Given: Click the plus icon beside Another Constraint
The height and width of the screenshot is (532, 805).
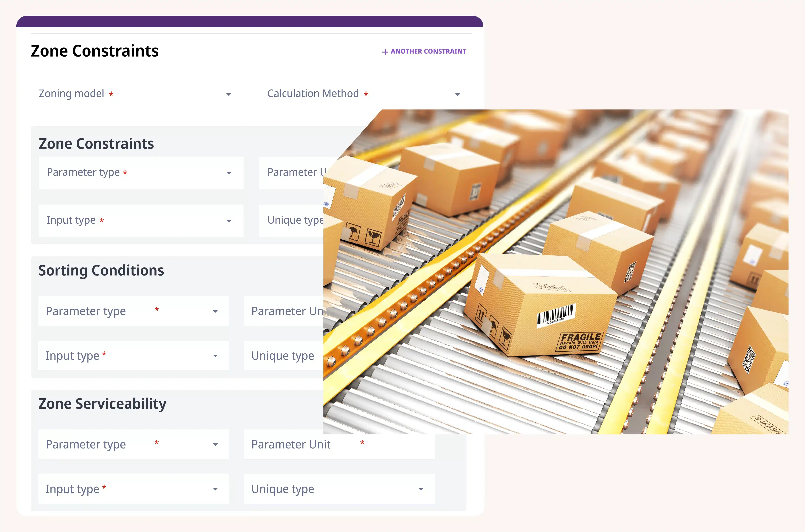Looking at the screenshot, I should point(385,52).
